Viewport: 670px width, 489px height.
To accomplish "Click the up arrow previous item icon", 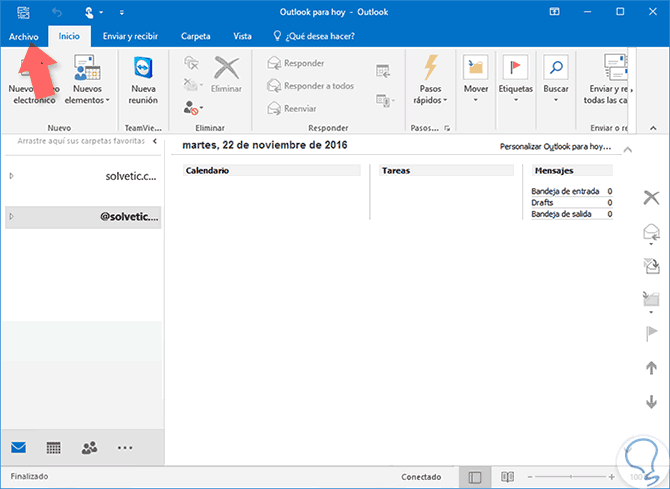I will (x=651, y=367).
